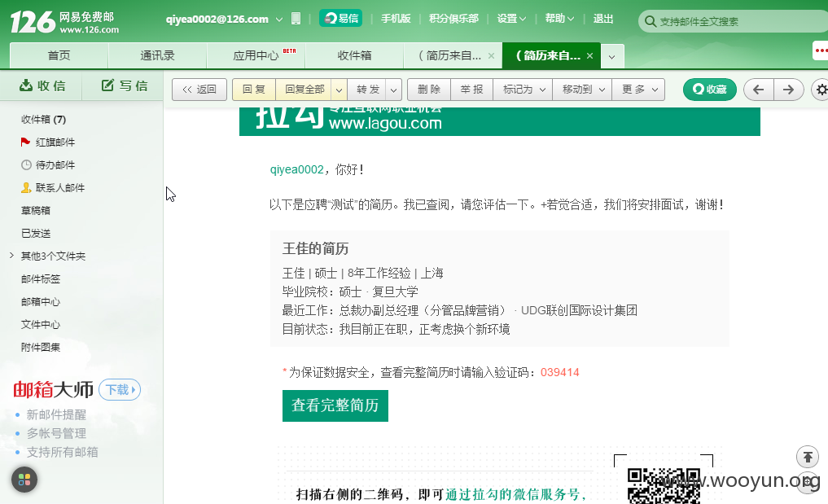This screenshot has width=828, height=504.
Task: Click verification code 039414
Action: tap(560, 372)
